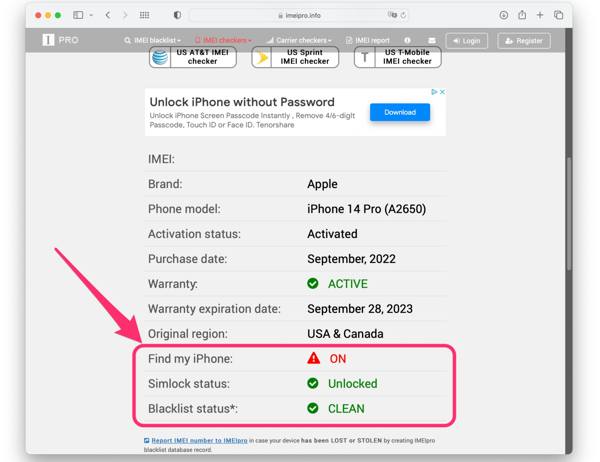This screenshot has height=462, width=600.
Task: Click the privacy shield icon
Action: [x=177, y=15]
